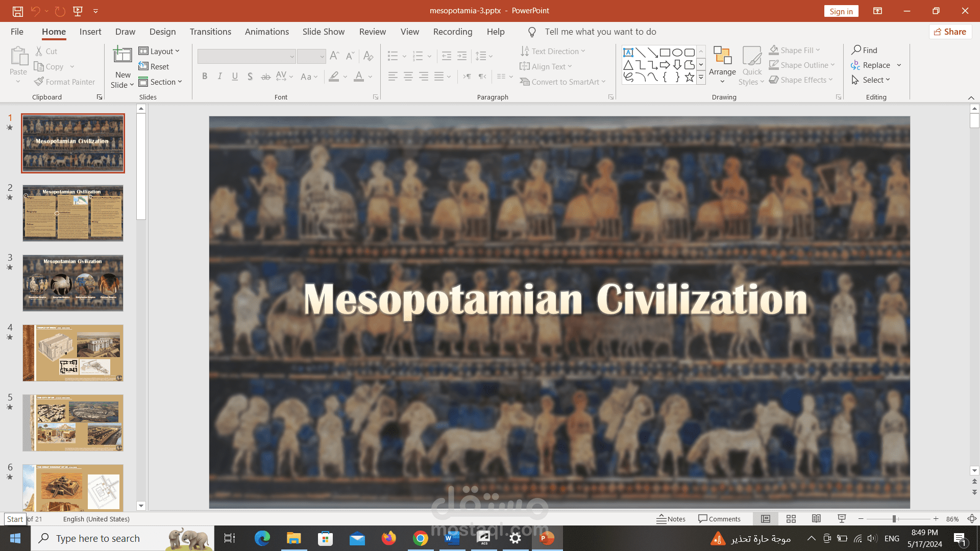Toggle Center alignment
This screenshot has height=551, width=980.
[408, 77]
